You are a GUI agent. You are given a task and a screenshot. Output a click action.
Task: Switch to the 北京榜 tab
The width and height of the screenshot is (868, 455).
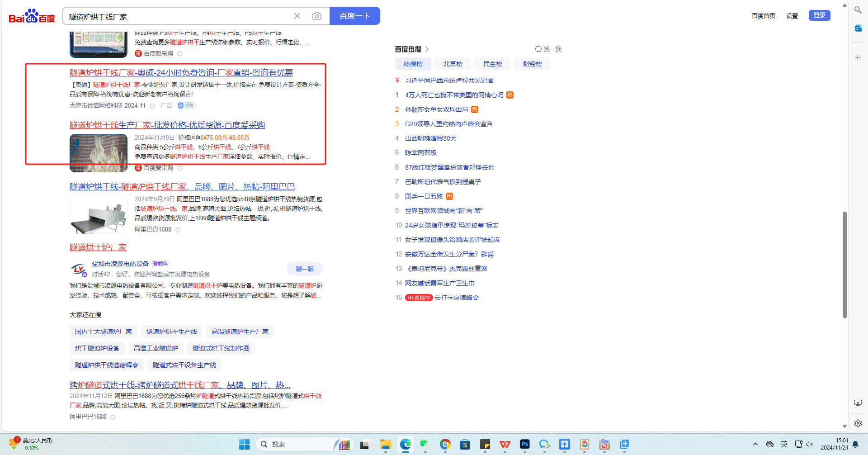click(x=453, y=64)
